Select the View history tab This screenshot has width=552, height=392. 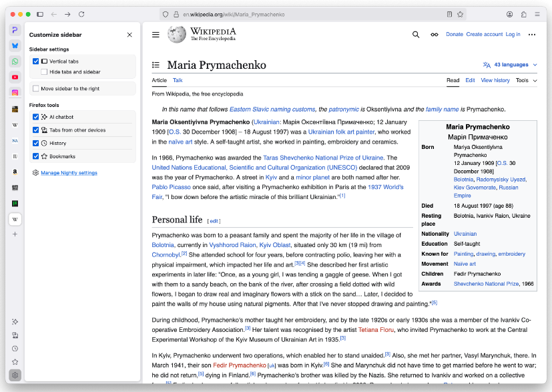495,80
